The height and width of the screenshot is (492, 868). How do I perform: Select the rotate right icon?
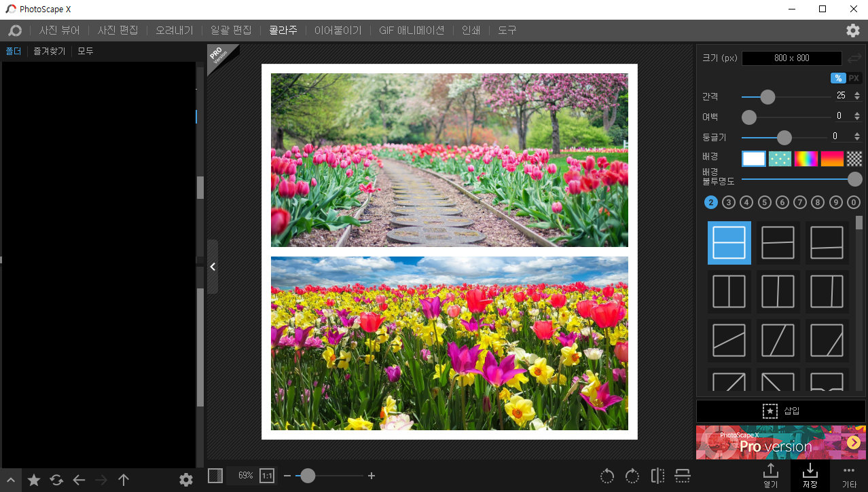[x=632, y=476]
